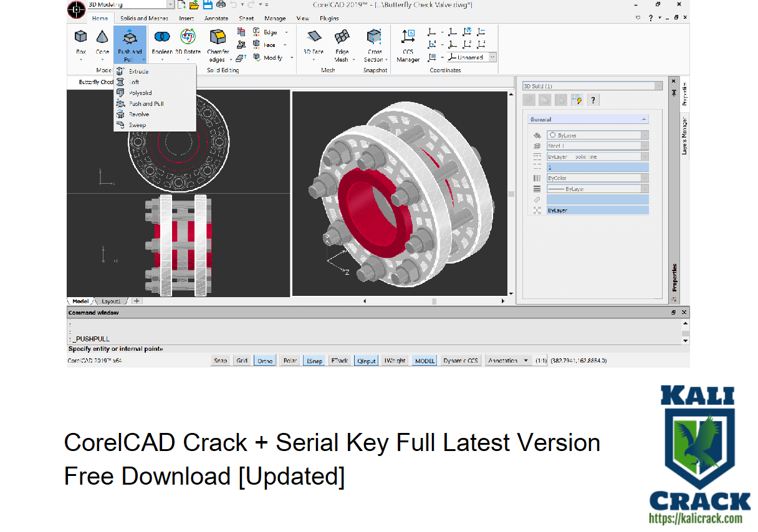758x532 pixels.
Task: Click the Save disk icon
Action: [x=207, y=5]
